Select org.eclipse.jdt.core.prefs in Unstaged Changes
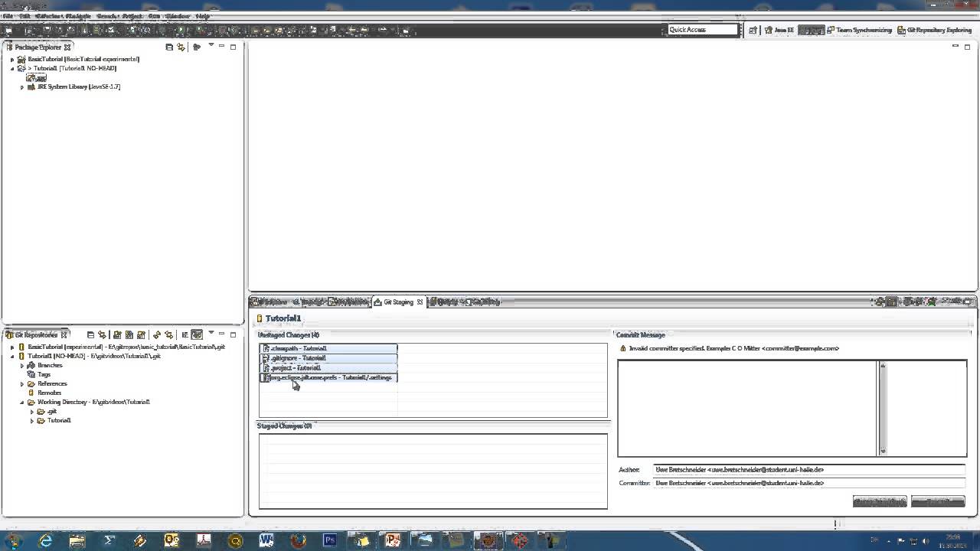The image size is (980, 551). (328, 377)
